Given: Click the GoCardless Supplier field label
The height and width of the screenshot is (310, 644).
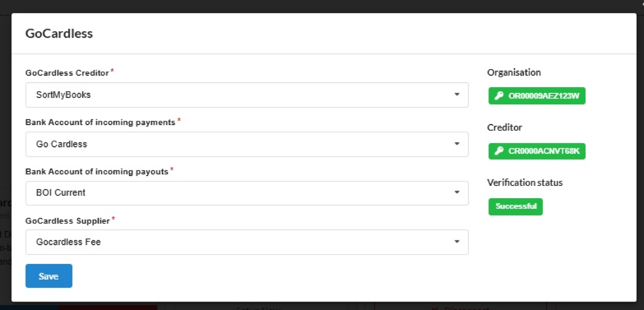Looking at the screenshot, I should (x=67, y=221).
